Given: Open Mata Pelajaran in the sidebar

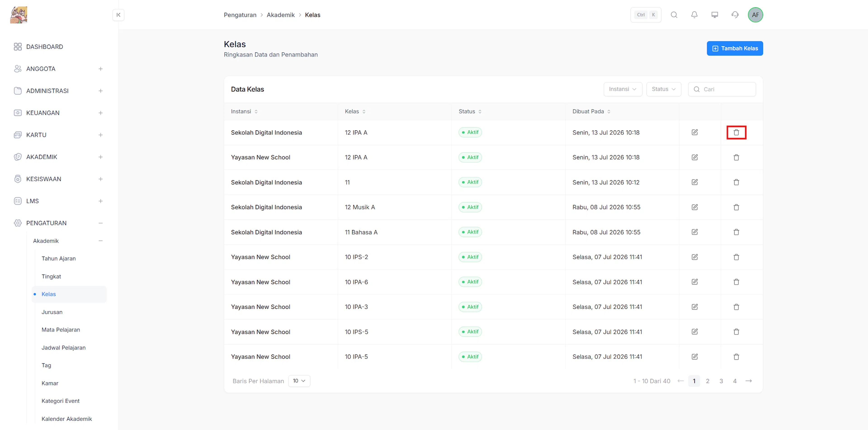Looking at the screenshot, I should (61, 330).
